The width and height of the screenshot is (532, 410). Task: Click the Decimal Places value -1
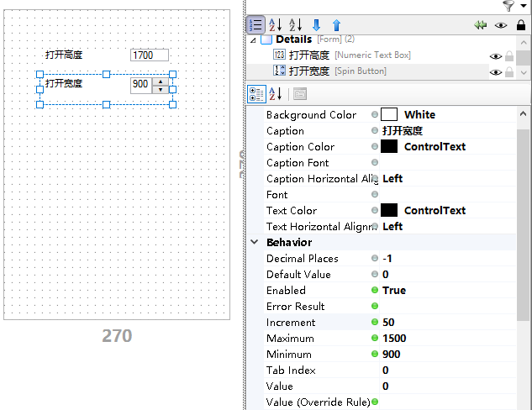tap(387, 259)
